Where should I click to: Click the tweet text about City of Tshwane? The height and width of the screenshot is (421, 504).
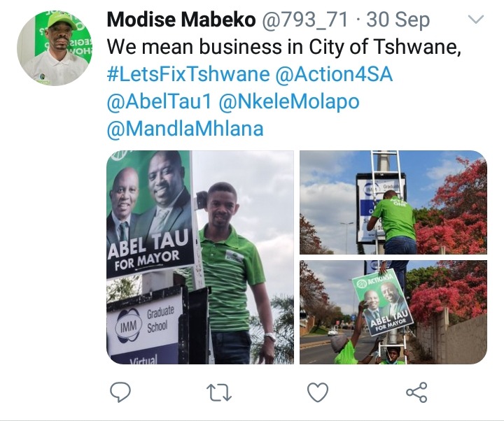[x=283, y=47]
